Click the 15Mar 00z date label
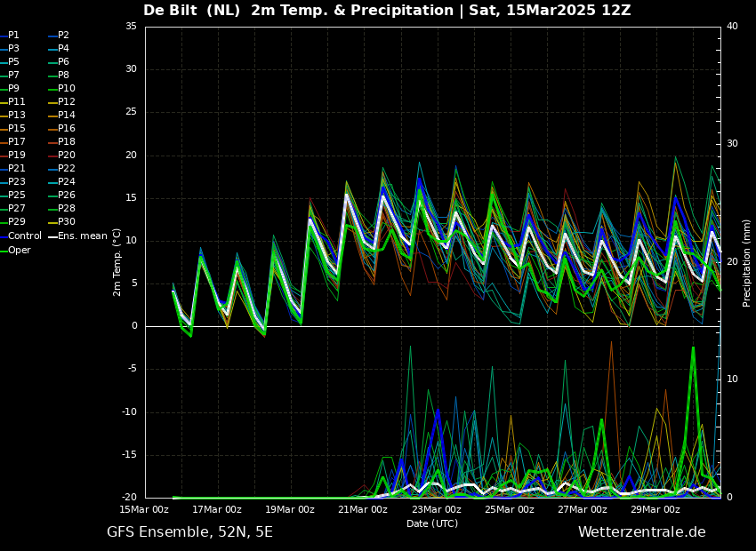 pyautogui.click(x=144, y=509)
